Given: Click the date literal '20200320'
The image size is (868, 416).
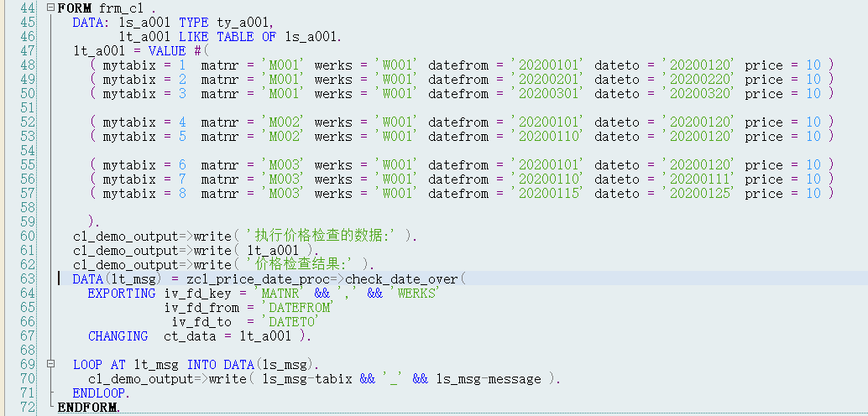Looking at the screenshot, I should click(x=698, y=94).
